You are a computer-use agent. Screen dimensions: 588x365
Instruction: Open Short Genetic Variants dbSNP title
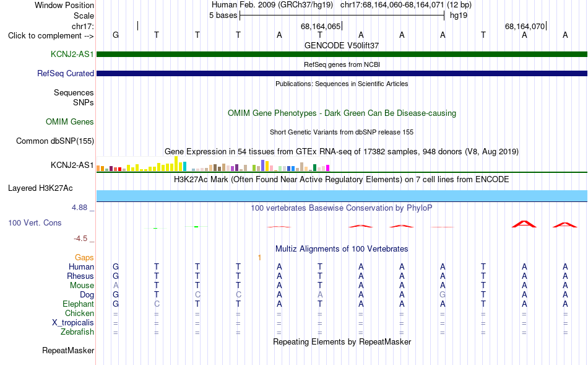pos(342,132)
